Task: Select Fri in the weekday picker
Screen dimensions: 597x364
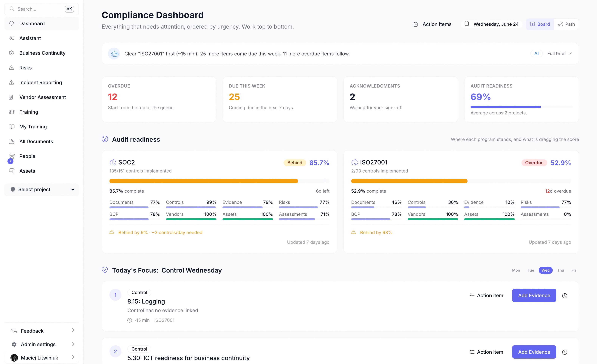Action: click(574, 270)
